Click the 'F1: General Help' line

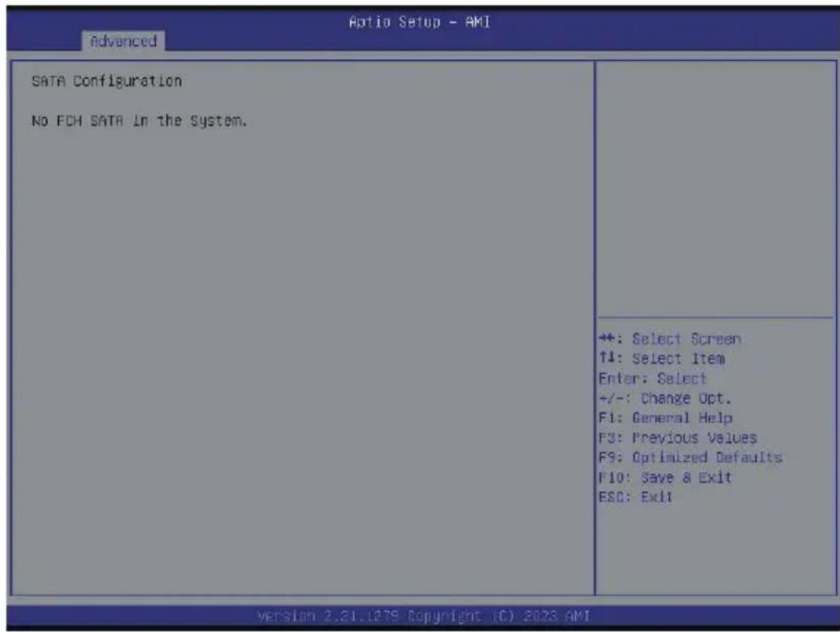(x=665, y=418)
